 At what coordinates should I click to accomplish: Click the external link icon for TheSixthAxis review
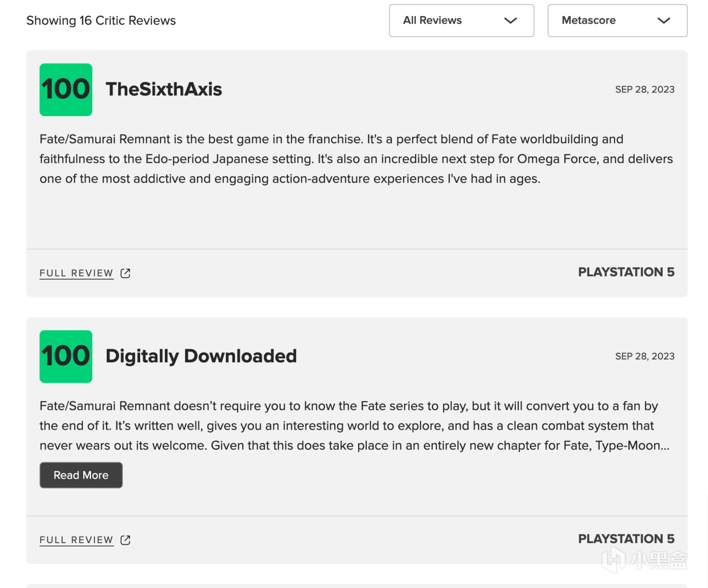pyautogui.click(x=125, y=273)
